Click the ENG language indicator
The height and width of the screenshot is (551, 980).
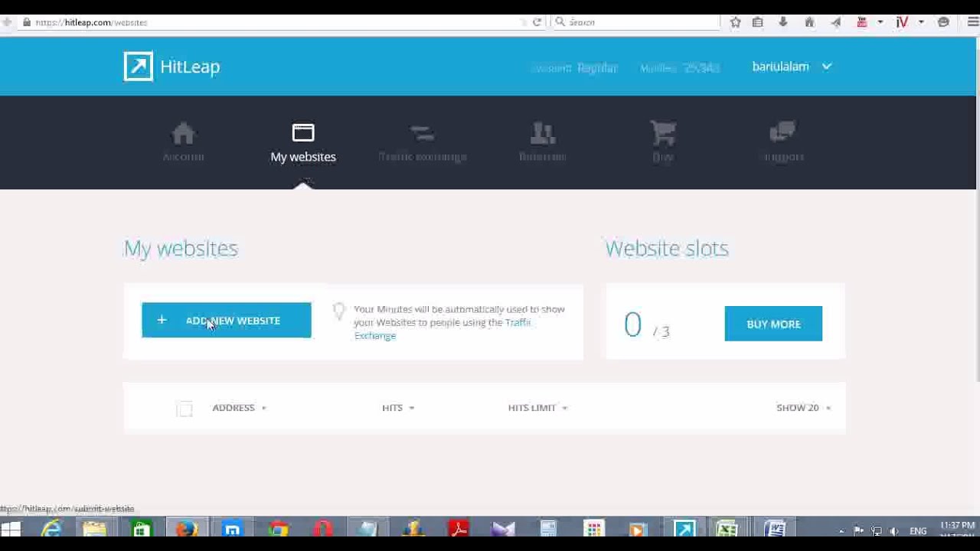tap(918, 531)
